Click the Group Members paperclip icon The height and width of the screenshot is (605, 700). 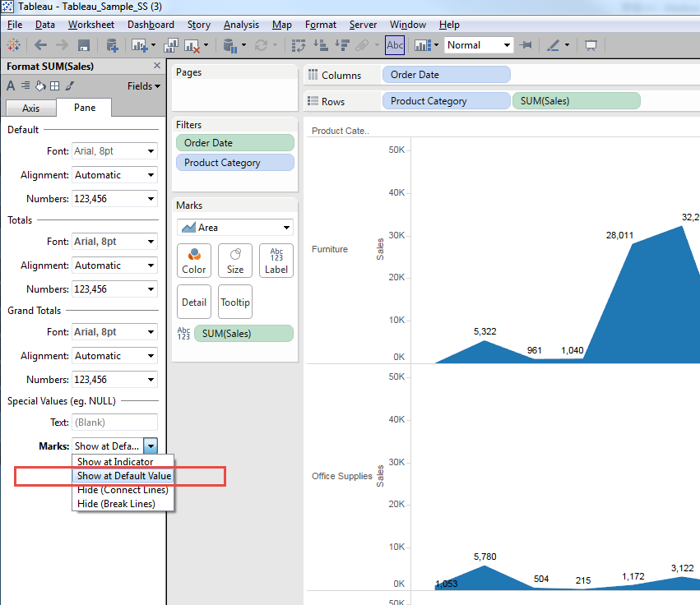(x=363, y=45)
